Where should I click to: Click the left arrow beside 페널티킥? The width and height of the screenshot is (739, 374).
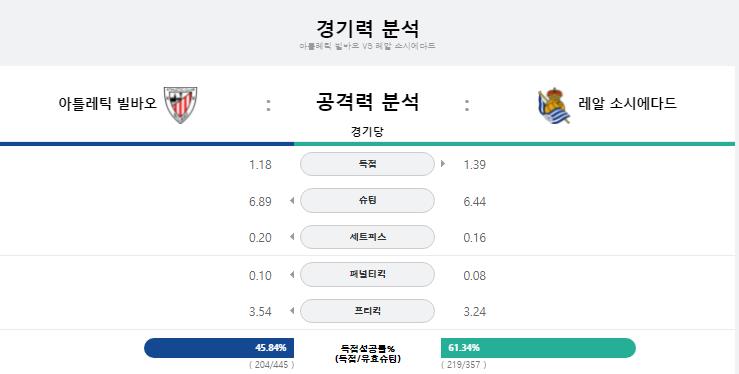click(292, 274)
